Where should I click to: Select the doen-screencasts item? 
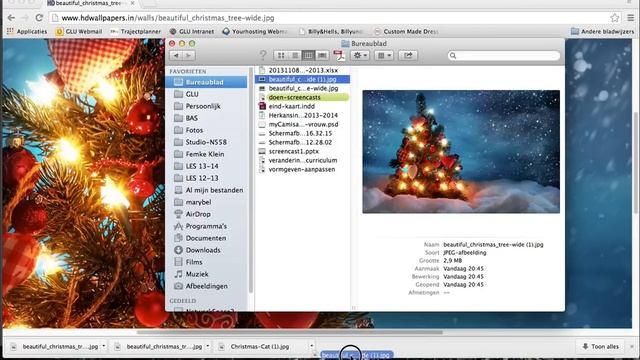pos(302,97)
